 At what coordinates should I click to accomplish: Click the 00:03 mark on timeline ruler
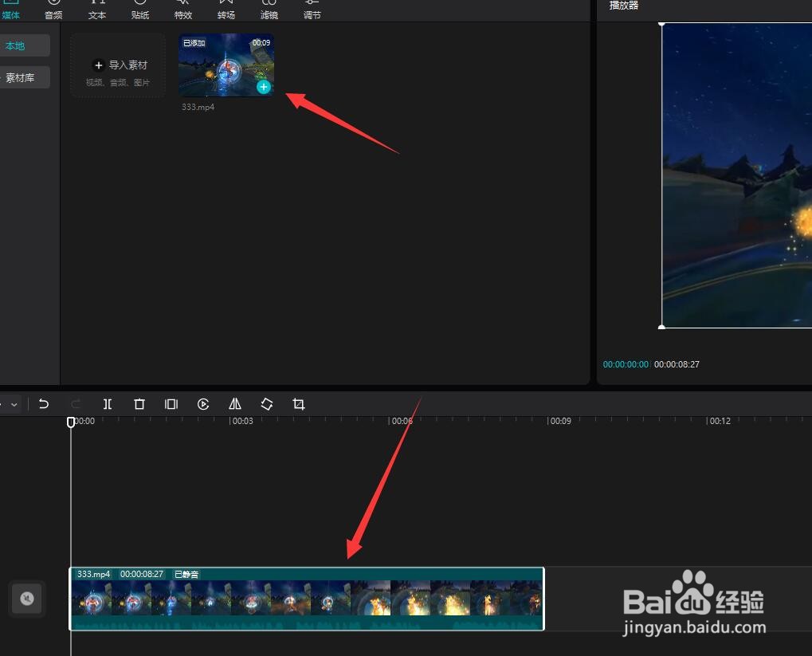(x=242, y=421)
